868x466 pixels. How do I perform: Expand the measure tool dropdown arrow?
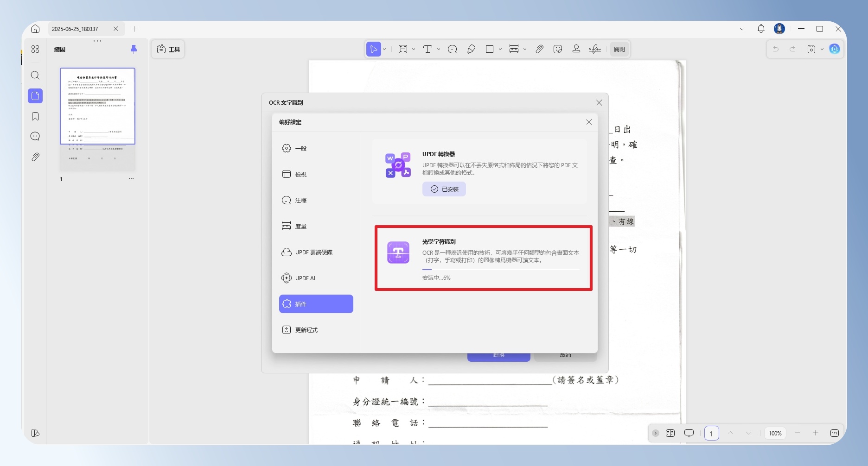click(525, 49)
